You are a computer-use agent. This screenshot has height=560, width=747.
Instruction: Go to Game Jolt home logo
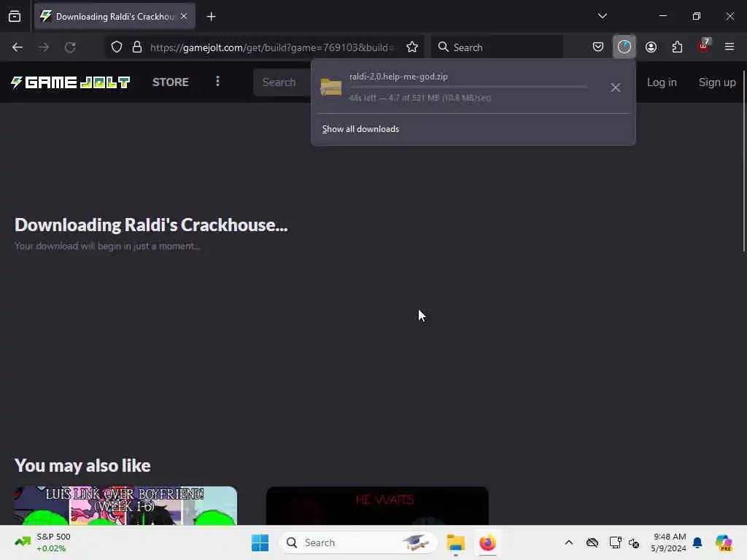point(71,82)
